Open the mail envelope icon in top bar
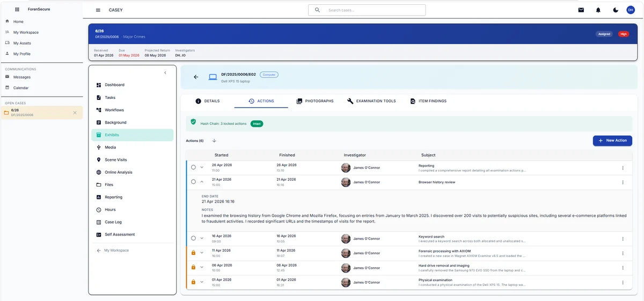The width and height of the screenshot is (644, 301). click(581, 10)
